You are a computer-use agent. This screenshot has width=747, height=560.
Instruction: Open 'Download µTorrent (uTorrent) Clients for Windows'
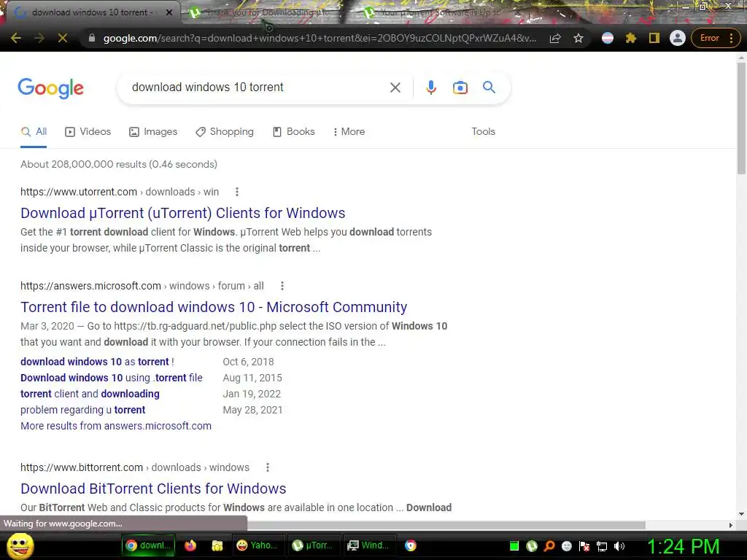click(183, 213)
